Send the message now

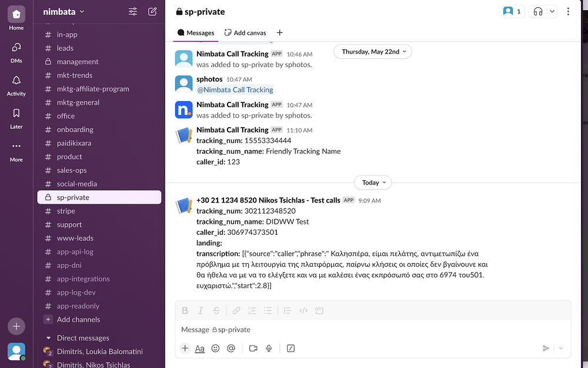[x=546, y=349]
